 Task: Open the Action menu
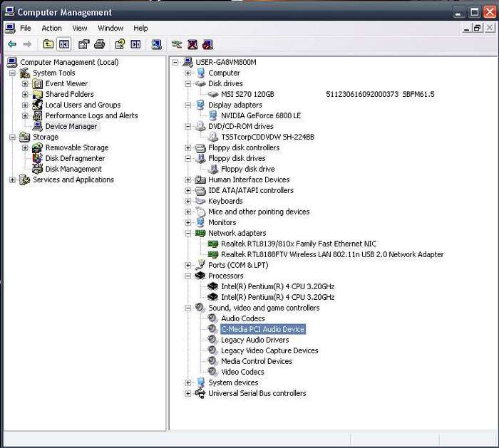tap(51, 28)
